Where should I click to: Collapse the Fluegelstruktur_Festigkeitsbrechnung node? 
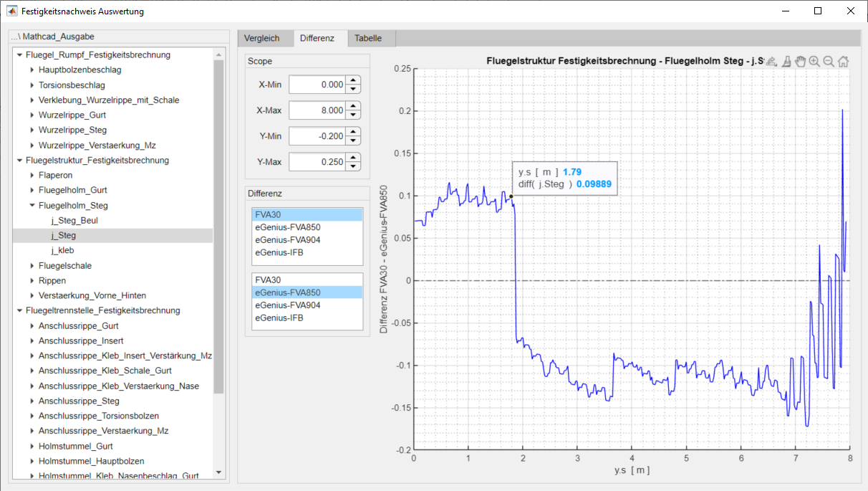click(19, 161)
